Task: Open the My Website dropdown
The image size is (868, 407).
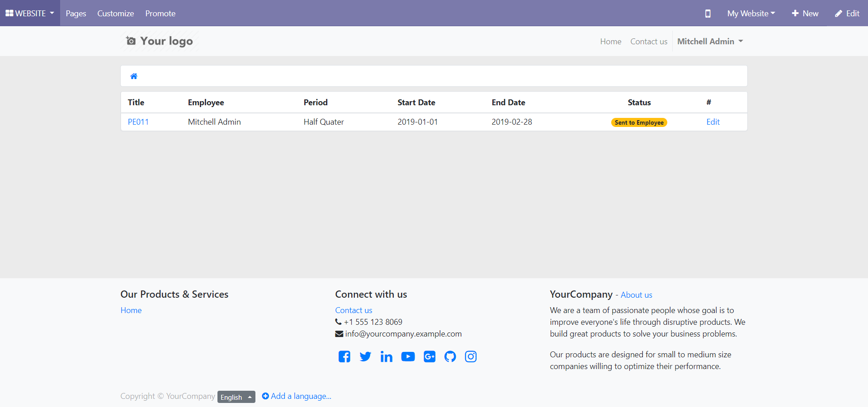Action: coord(750,14)
